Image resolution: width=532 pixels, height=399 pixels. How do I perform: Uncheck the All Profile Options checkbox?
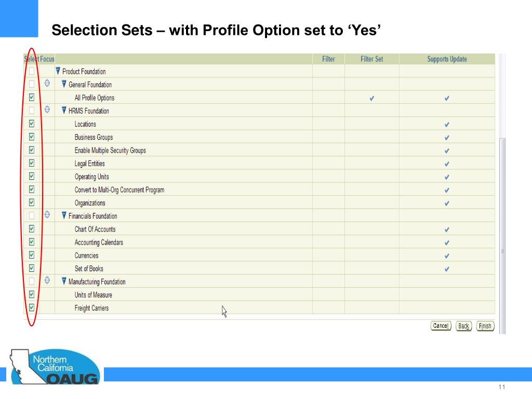32,97
